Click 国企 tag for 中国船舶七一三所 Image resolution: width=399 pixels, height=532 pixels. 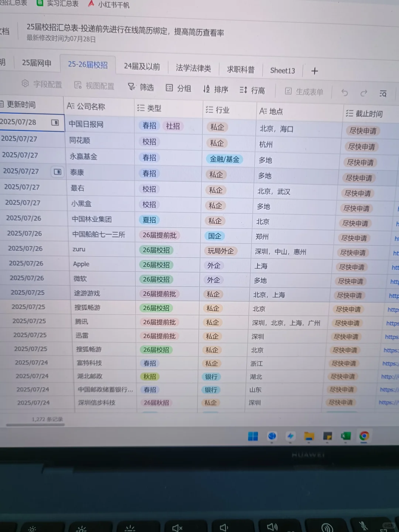[214, 236]
